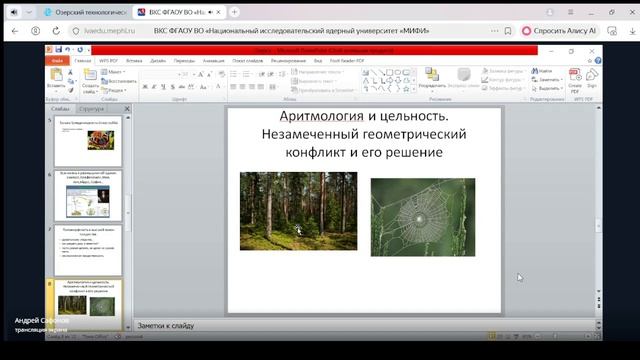
Task: Switch to the Design (Дизайн) ribbon tab
Action: pyautogui.click(x=158, y=60)
